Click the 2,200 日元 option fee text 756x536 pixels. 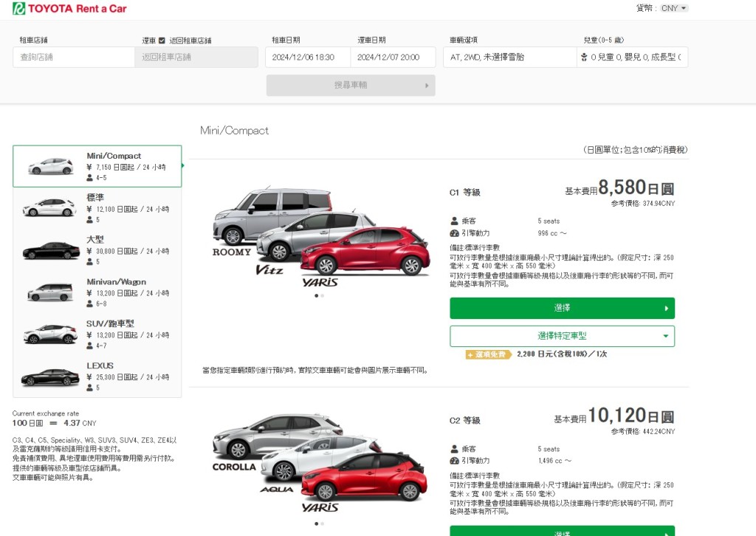562,354
